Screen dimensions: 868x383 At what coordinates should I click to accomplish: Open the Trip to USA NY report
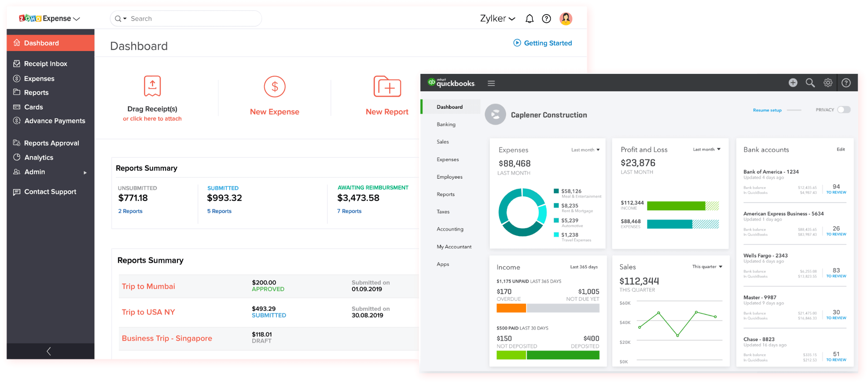tap(148, 312)
